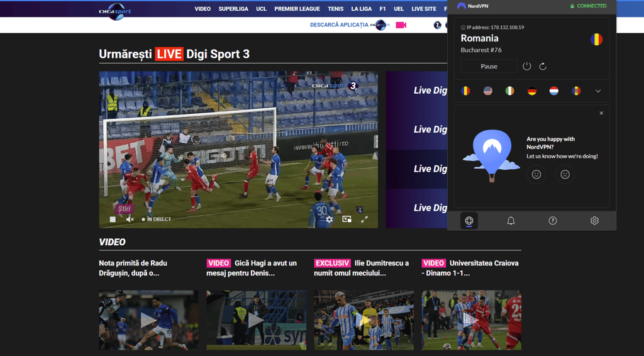644x356 pixels.
Task: Open NordVPN help question mark tab
Action: (x=553, y=221)
